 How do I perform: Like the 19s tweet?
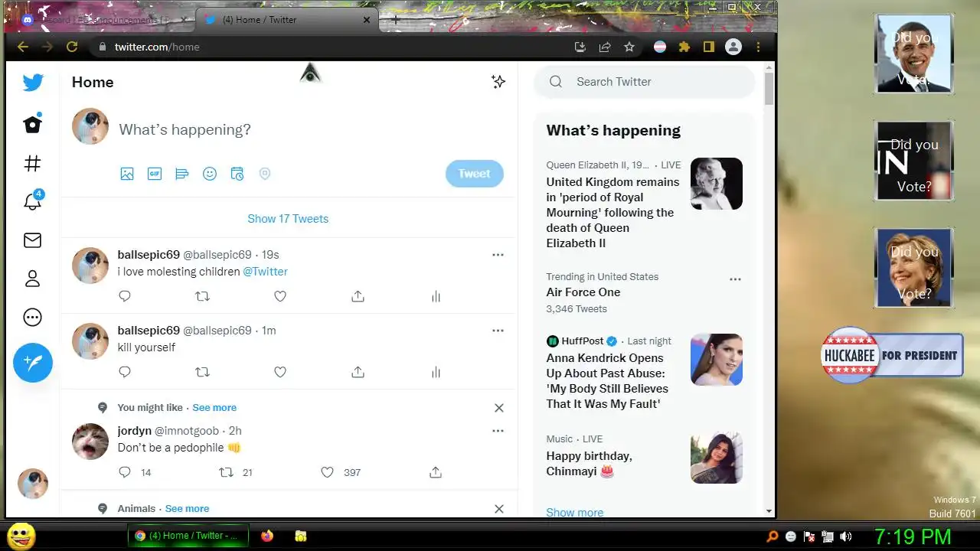280,296
